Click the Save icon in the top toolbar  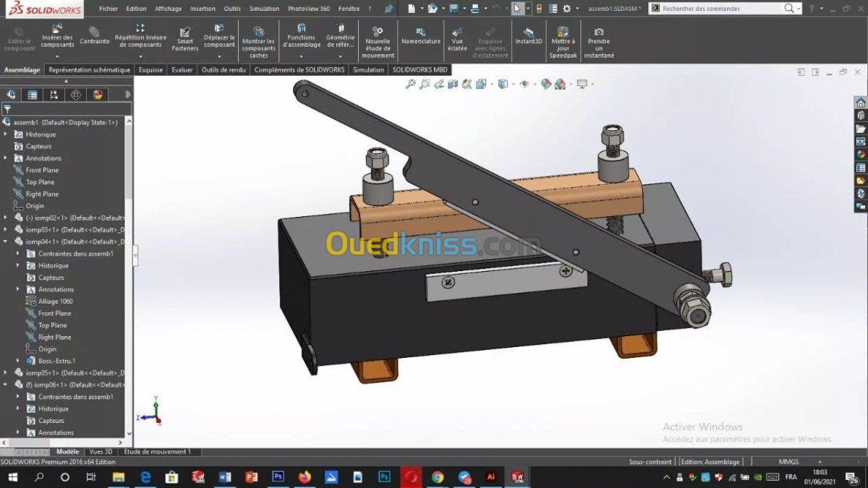[454, 9]
